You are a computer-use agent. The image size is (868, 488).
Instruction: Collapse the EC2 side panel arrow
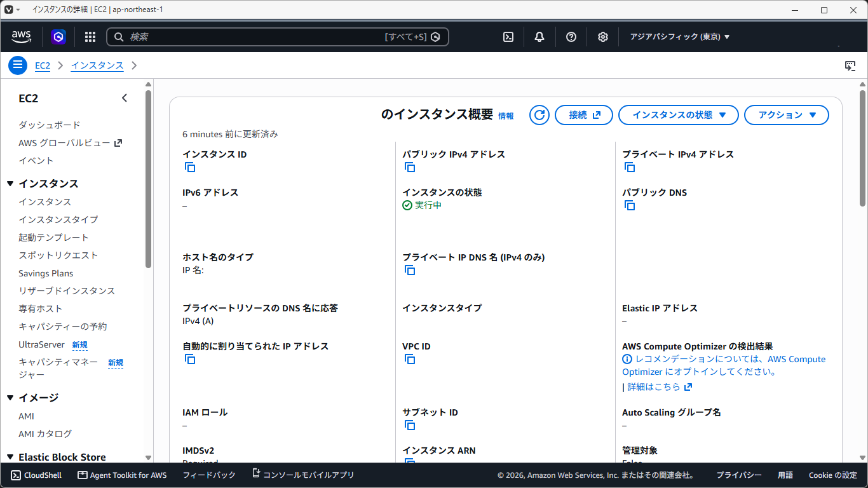click(x=125, y=98)
